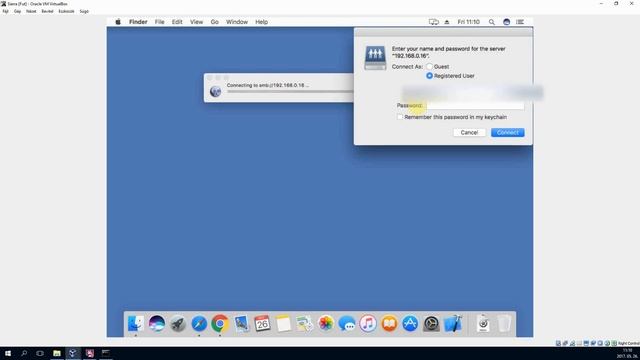Viewport: 640px width, 360px height.
Task: Open the File menu
Action: click(160, 22)
